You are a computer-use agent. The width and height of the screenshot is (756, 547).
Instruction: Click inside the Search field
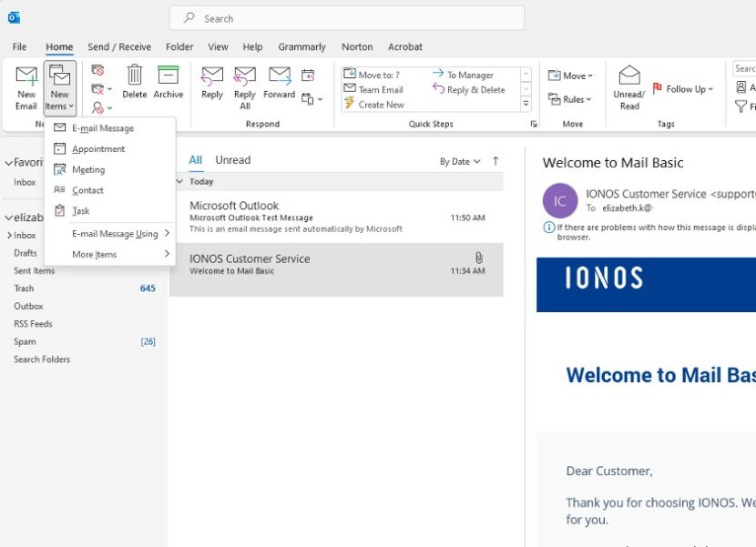(346, 17)
